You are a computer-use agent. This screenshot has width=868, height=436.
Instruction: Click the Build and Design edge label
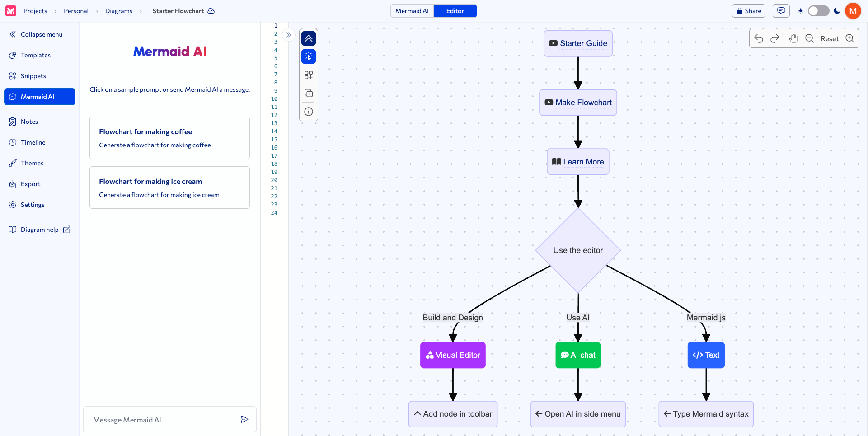coord(453,318)
